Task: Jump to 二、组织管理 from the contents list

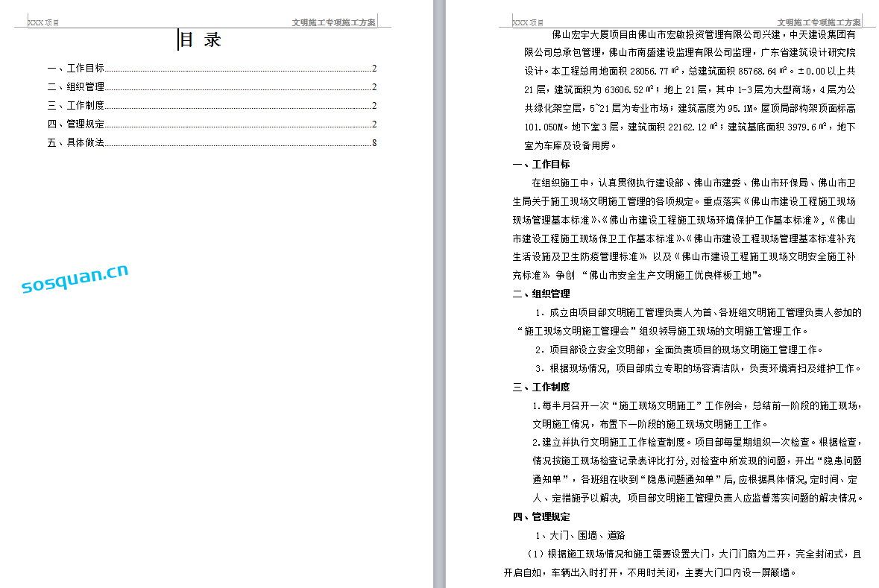Action: (75, 86)
